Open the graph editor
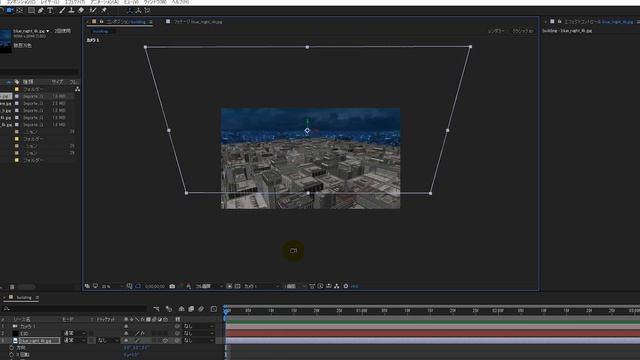The image size is (640, 360). tap(213, 309)
